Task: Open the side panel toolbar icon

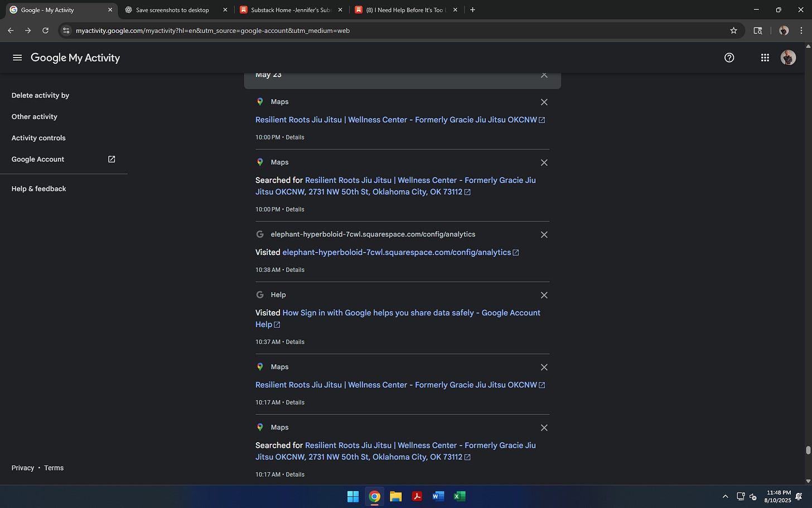Action: 757,31
